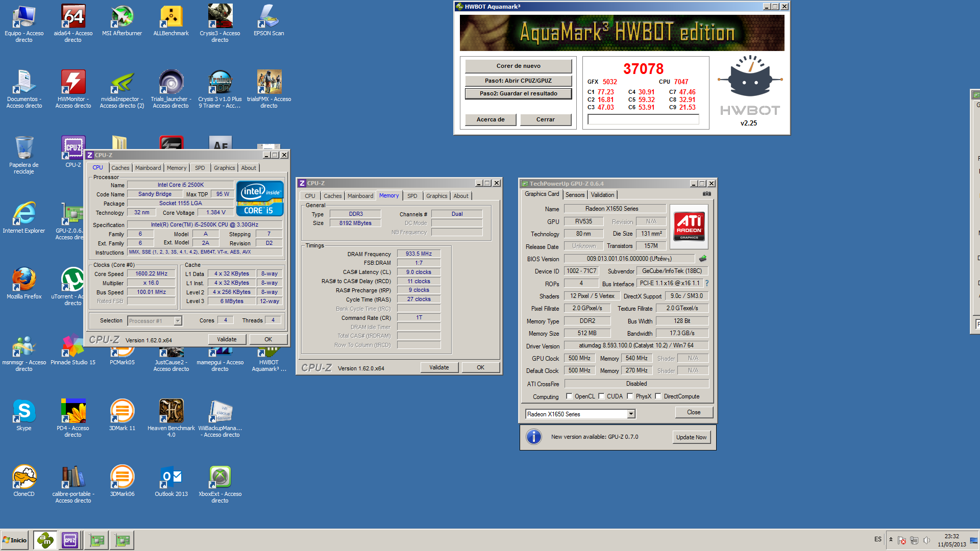Open 3DMark06 desktop icon

[122, 481]
